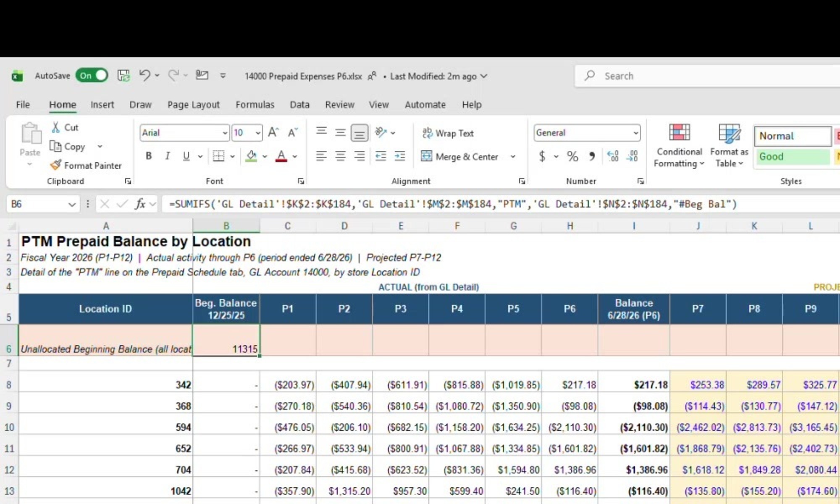Viewport: 840px width, 504px height.
Task: Open Conditional Formatting menu
Action: [x=679, y=146]
